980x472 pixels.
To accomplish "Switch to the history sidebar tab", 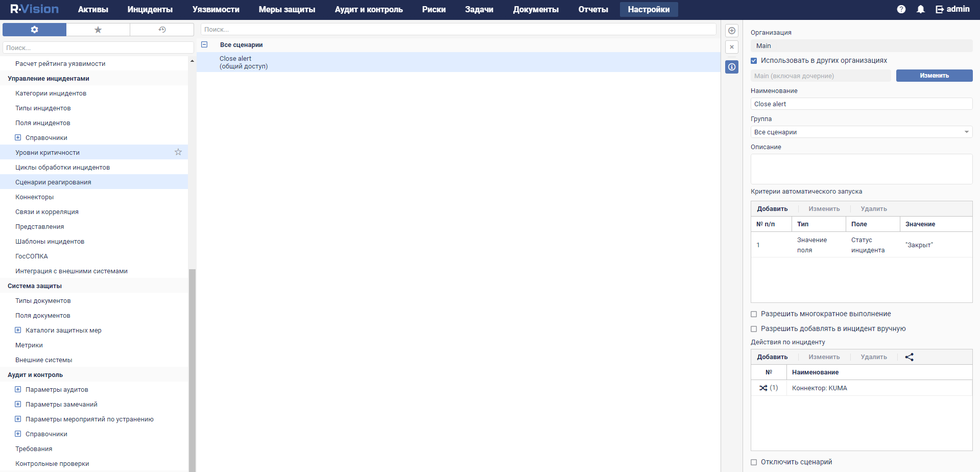I will point(162,30).
